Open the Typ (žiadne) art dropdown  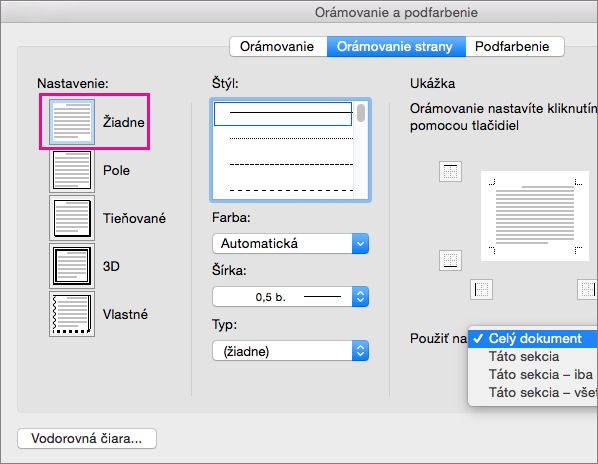[291, 351]
